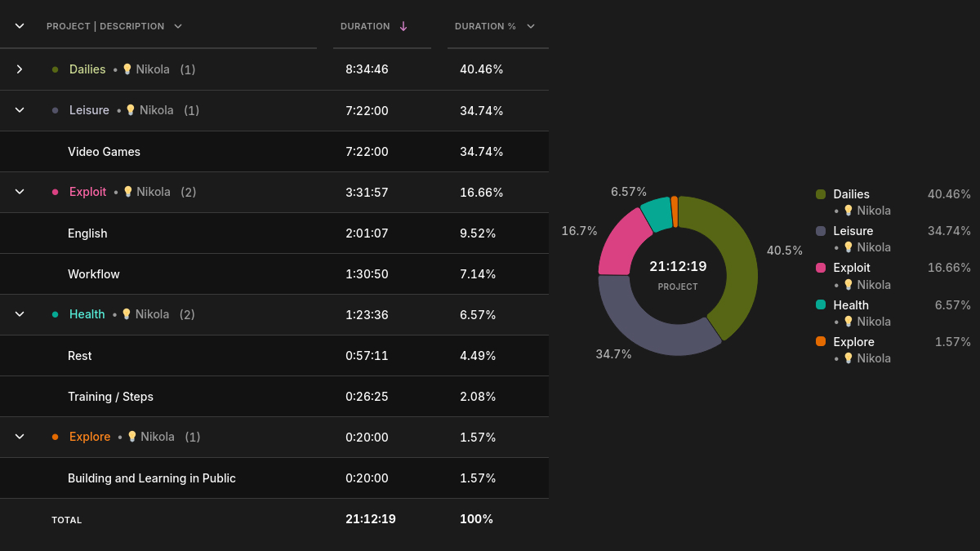This screenshot has width=980, height=551.
Task: Open the Explore project link
Action: 90,437
